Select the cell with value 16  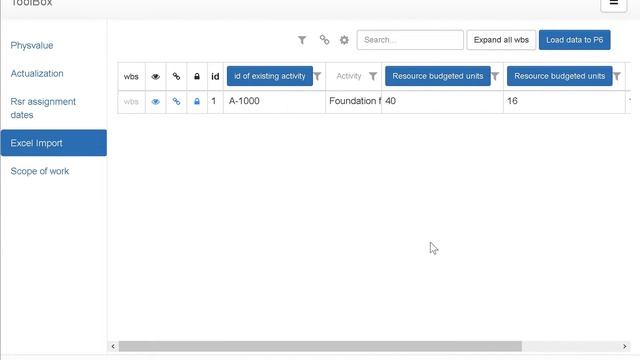pos(564,101)
